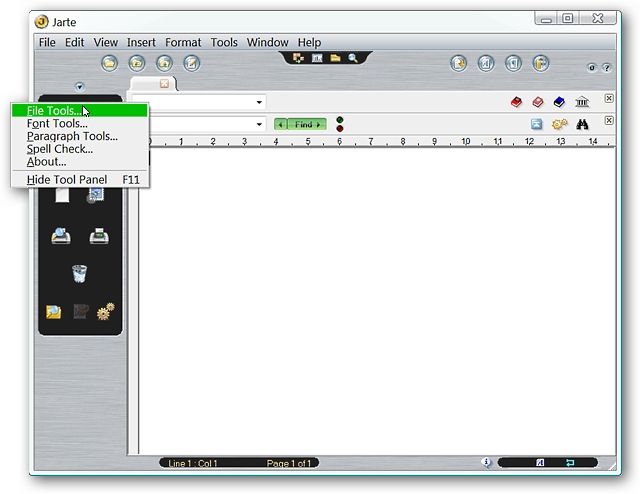This screenshot has width=640, height=494.
Task: Open the File menu
Action: [x=47, y=42]
